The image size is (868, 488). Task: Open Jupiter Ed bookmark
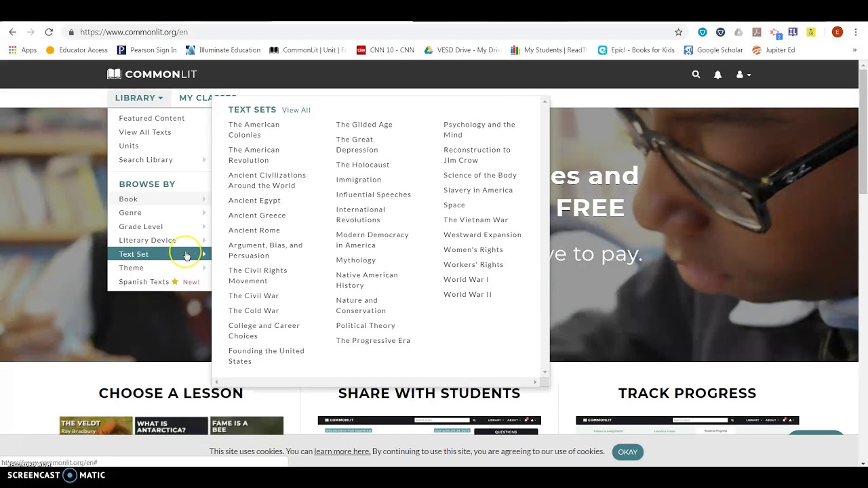773,50
